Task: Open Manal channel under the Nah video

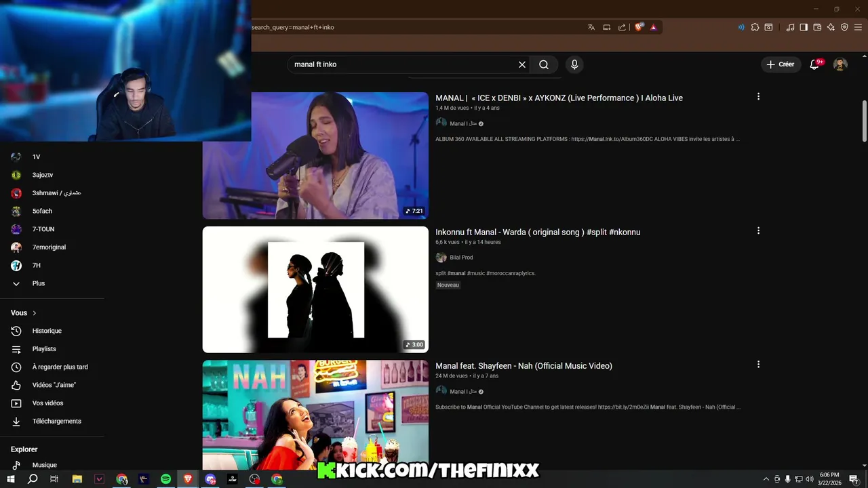Action: (463, 391)
